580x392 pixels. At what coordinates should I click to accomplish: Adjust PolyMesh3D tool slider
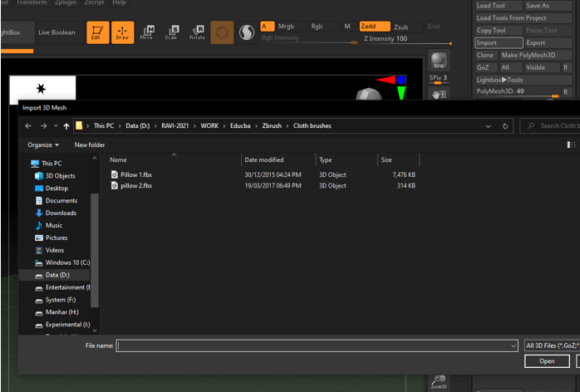click(x=518, y=92)
